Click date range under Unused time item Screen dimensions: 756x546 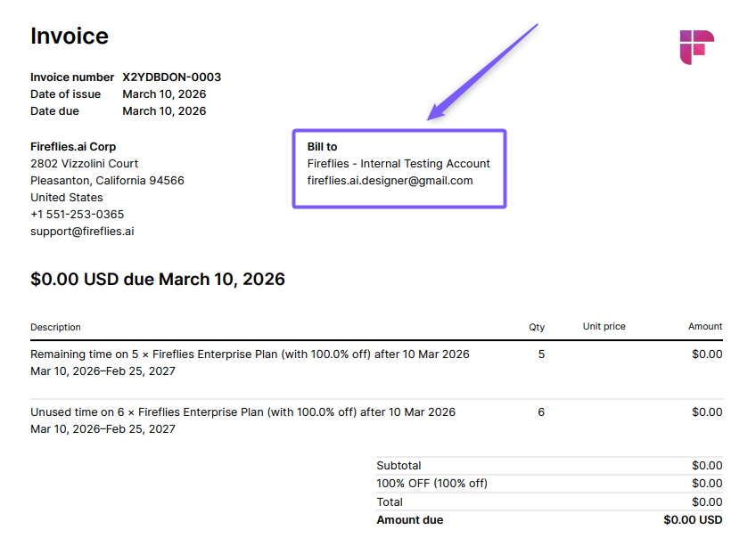[103, 429]
